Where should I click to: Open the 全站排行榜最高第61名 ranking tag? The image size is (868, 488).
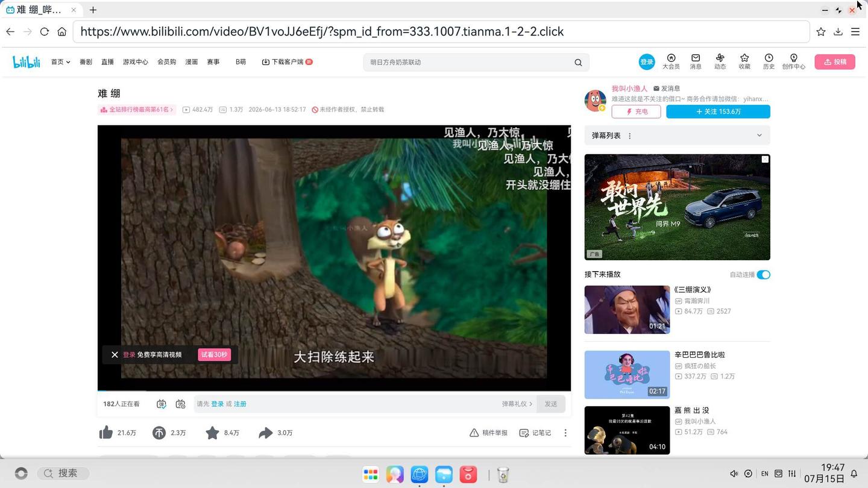(137, 110)
